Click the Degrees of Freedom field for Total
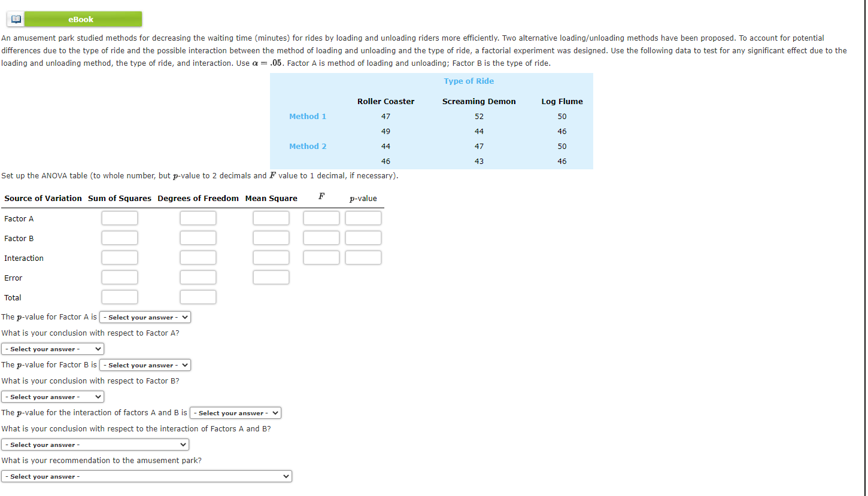Image resolution: width=868 pixels, height=496 pixels. coord(198,297)
